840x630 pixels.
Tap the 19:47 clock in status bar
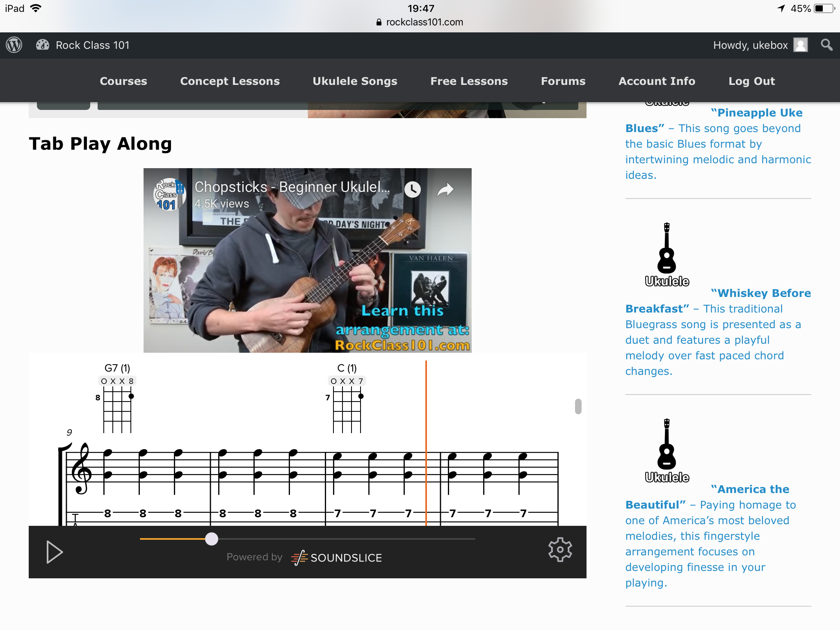coord(421,8)
